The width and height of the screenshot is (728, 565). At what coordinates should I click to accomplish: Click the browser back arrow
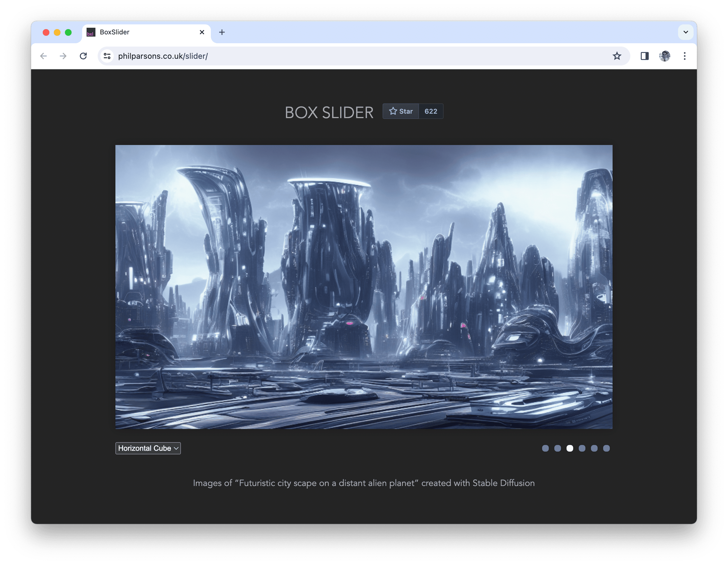tap(43, 56)
